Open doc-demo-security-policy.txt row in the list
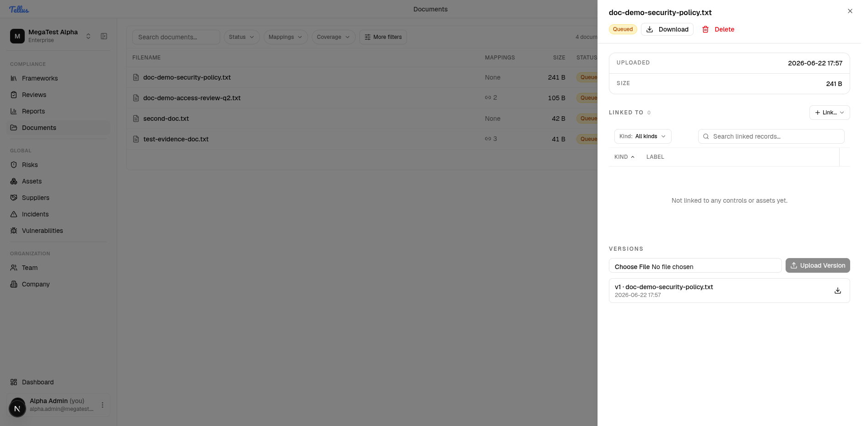This screenshot has width=868, height=426. point(362,77)
